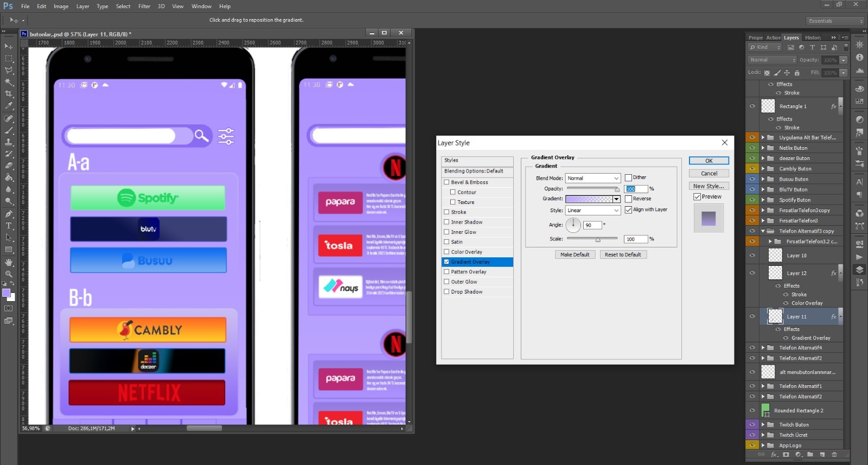Click the delete layer trash icon

click(x=834, y=455)
